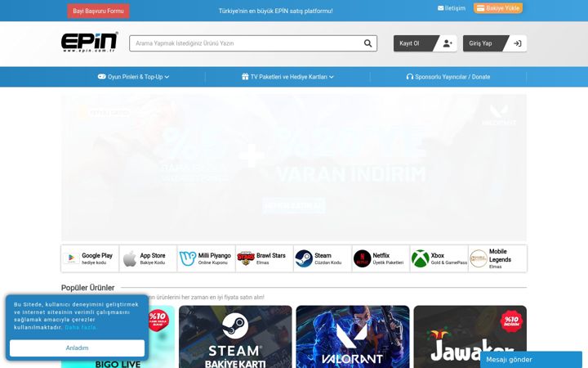Image resolution: width=588 pixels, height=368 pixels.
Task: Click the Bakiye Yükle button
Action: 498,8
